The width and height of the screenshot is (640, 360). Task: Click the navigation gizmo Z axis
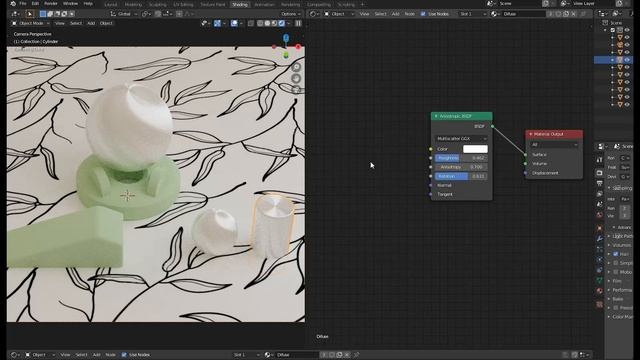[286, 38]
